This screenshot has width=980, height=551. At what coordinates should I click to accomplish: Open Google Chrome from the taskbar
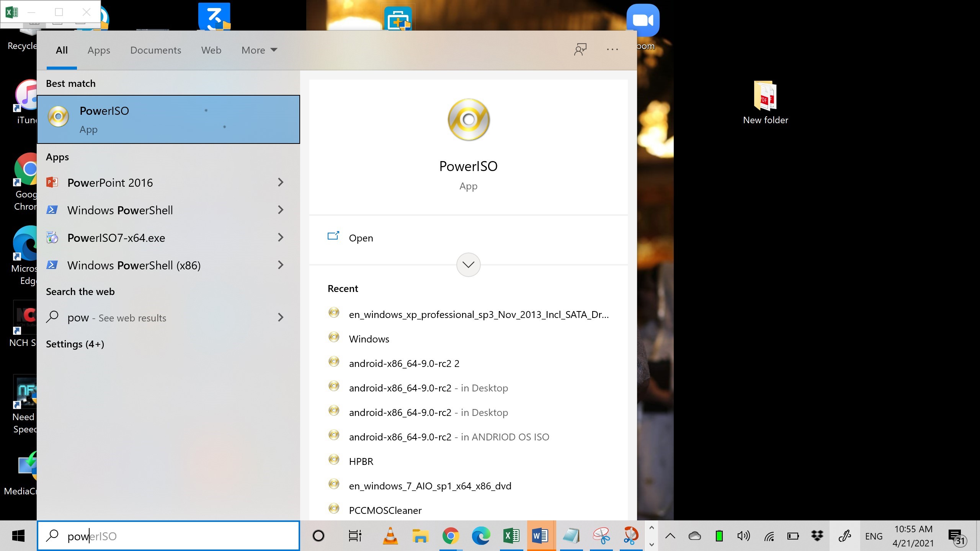[x=451, y=536]
